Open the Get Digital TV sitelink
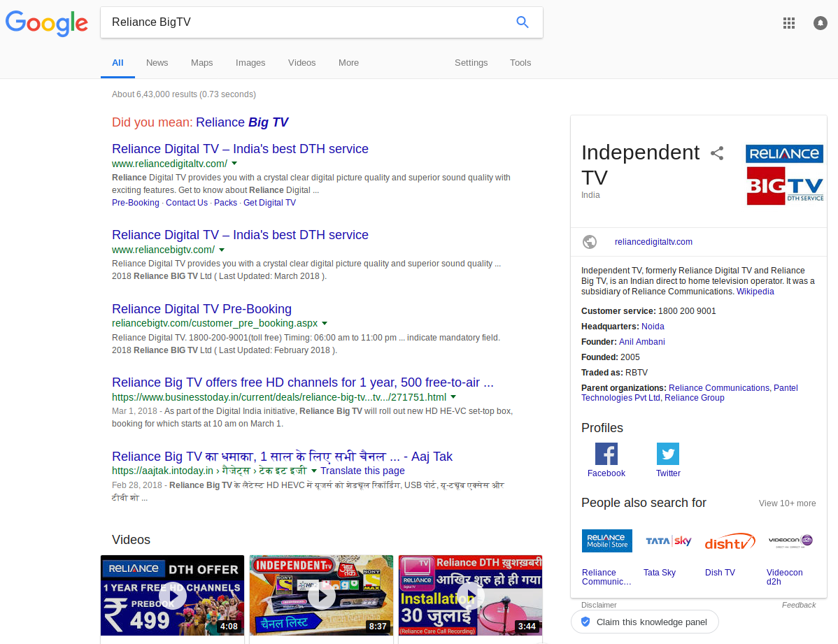 [269, 203]
